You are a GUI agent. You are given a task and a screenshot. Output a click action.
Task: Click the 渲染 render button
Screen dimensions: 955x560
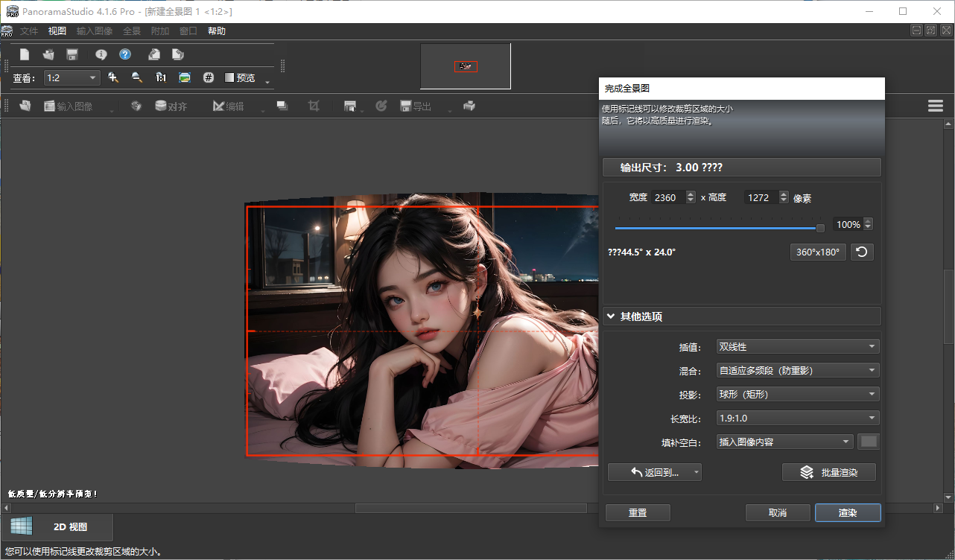click(848, 512)
